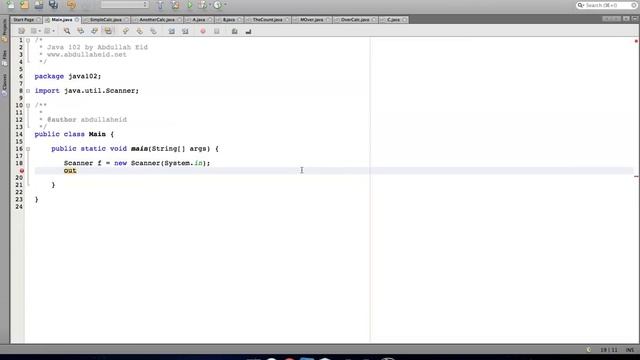Close the Main.java tab

[x=77, y=20]
